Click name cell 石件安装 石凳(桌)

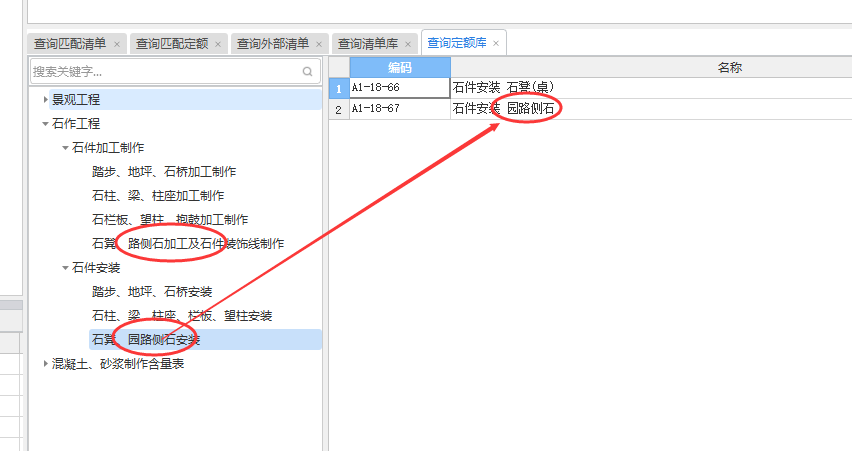[x=651, y=87]
